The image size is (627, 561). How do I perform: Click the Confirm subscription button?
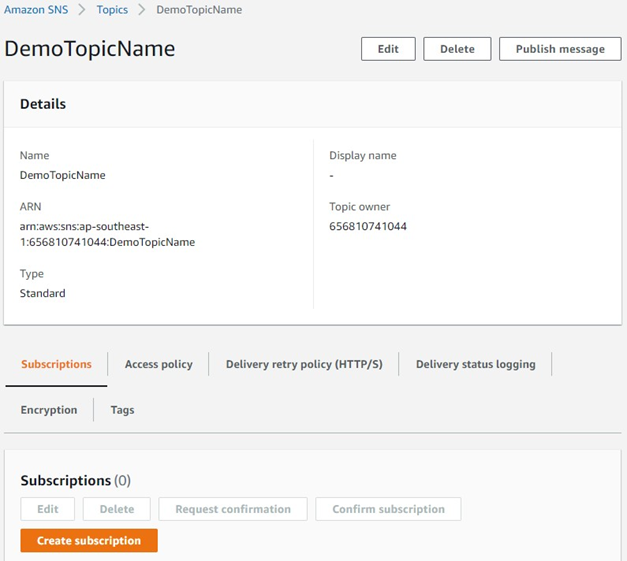[x=388, y=509]
